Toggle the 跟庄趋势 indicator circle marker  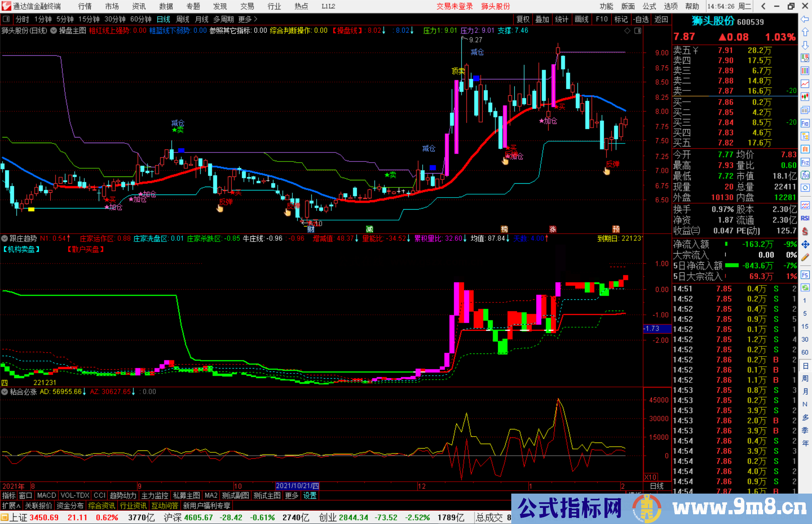[x=5, y=238]
